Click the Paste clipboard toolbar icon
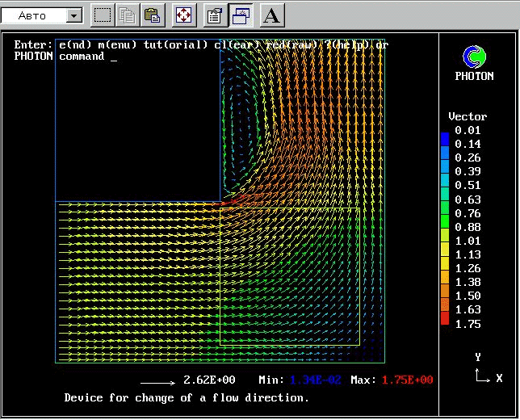520x420 pixels. [153, 15]
